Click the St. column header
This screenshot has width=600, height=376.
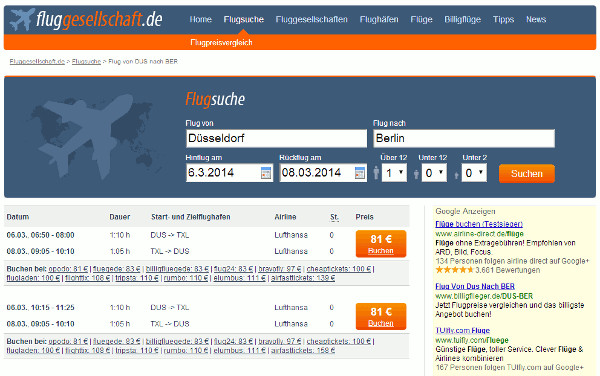[x=334, y=217]
